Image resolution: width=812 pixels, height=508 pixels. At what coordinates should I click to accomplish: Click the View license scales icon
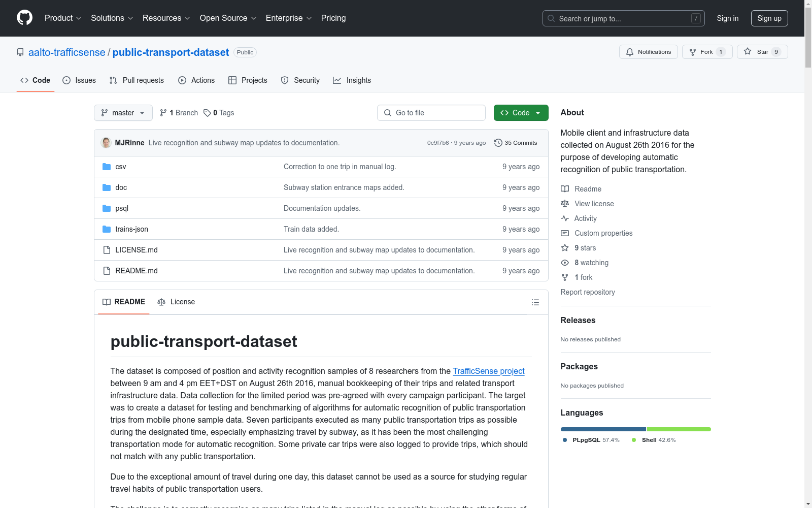564,203
